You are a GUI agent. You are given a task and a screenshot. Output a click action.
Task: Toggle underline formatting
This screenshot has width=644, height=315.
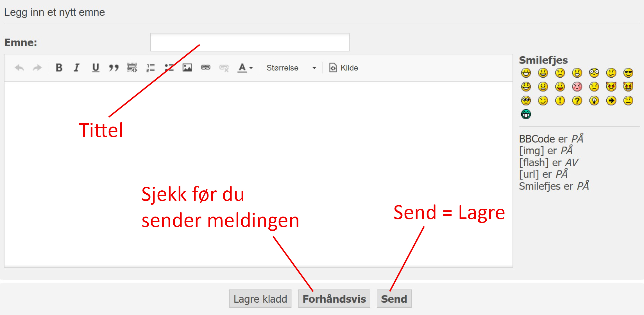tap(96, 68)
